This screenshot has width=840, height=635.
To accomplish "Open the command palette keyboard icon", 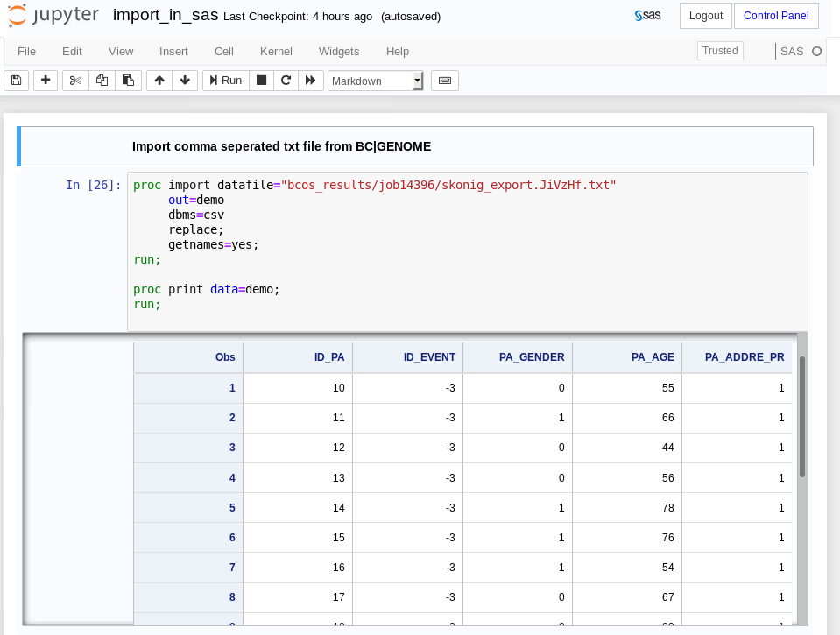I will (x=445, y=81).
